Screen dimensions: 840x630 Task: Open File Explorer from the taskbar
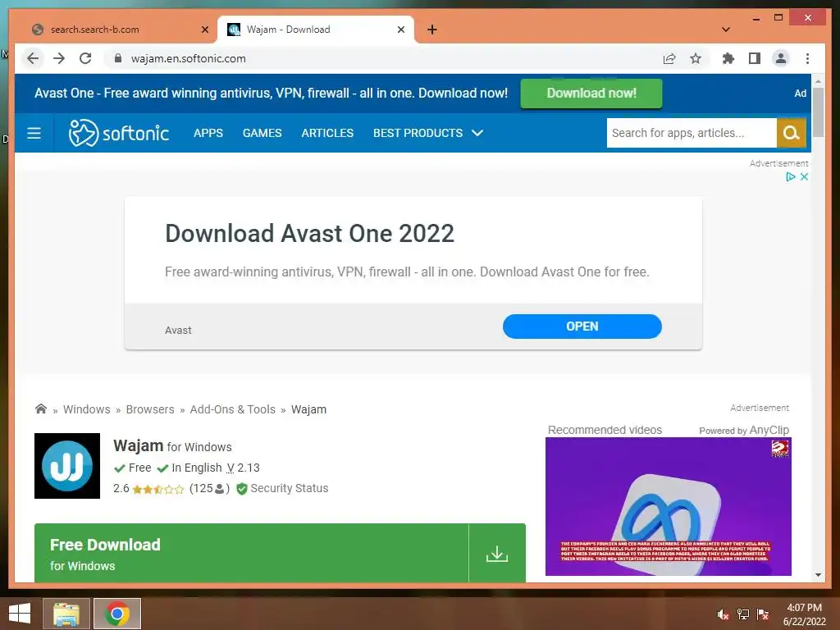tap(66, 614)
